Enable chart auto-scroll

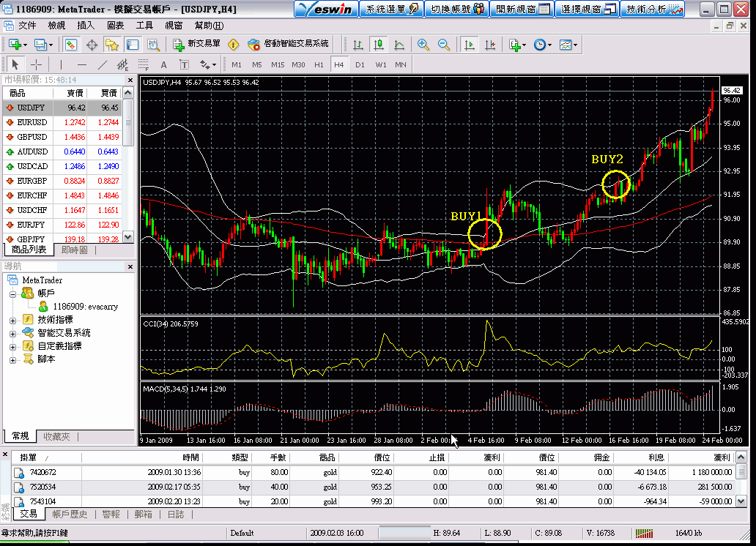470,45
